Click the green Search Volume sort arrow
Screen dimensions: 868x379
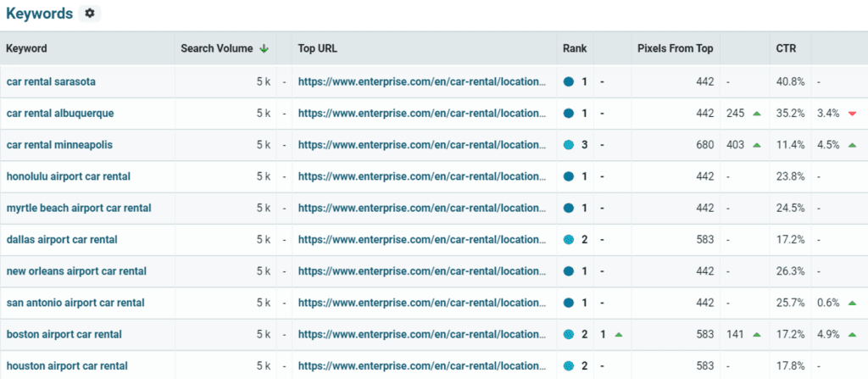coord(264,48)
